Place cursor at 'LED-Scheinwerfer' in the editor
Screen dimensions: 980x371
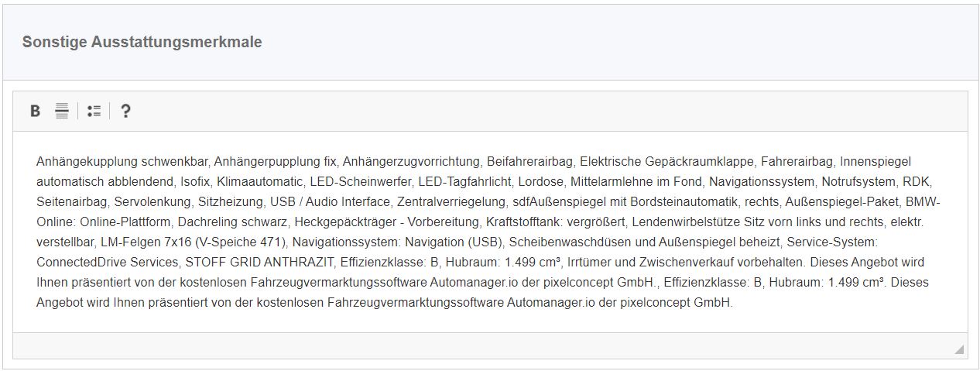361,182
